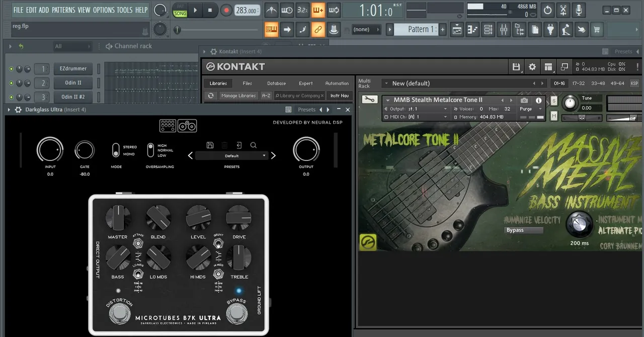Viewport: 644px width, 337px height.
Task: Open the PATTERNS menu
Action: [63, 10]
